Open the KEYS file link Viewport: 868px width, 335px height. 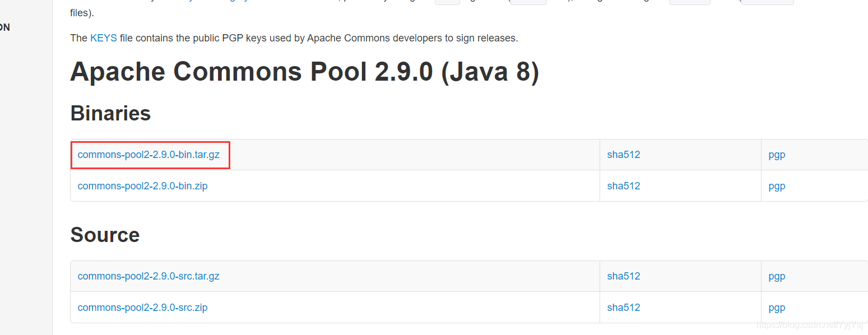tap(104, 38)
